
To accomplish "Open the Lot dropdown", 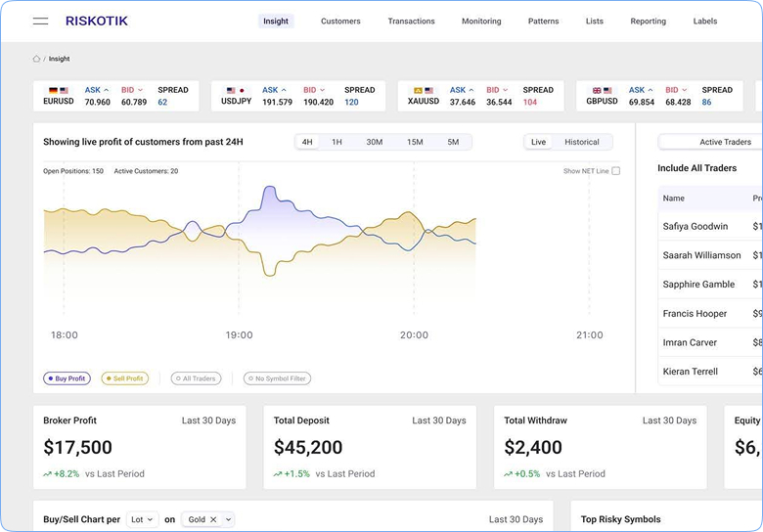I will point(142,519).
